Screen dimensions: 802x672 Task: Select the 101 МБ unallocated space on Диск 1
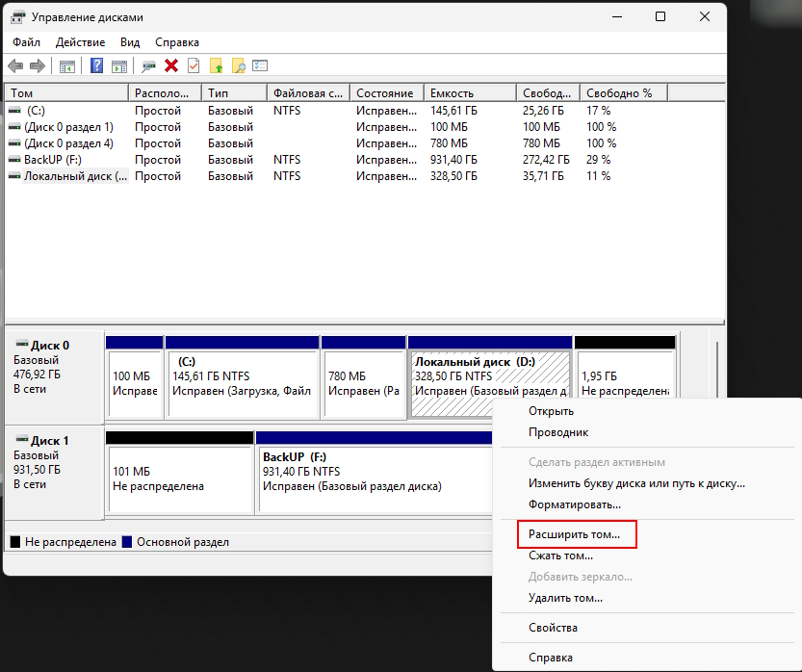coord(179,473)
